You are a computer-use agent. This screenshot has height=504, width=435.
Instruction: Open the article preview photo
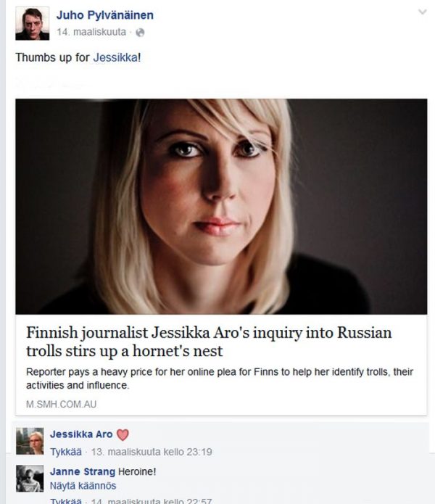click(x=221, y=207)
